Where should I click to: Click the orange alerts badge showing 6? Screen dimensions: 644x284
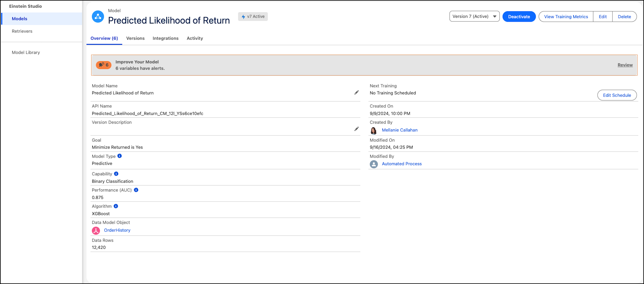click(x=103, y=65)
